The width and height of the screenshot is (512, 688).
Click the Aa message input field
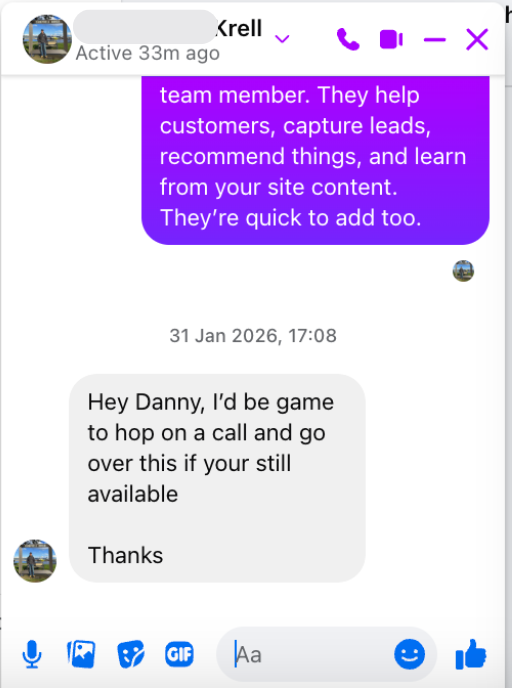307,655
